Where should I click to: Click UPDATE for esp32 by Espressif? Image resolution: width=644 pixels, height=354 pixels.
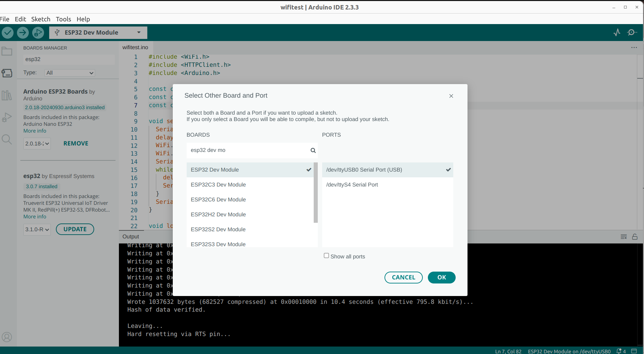click(75, 229)
